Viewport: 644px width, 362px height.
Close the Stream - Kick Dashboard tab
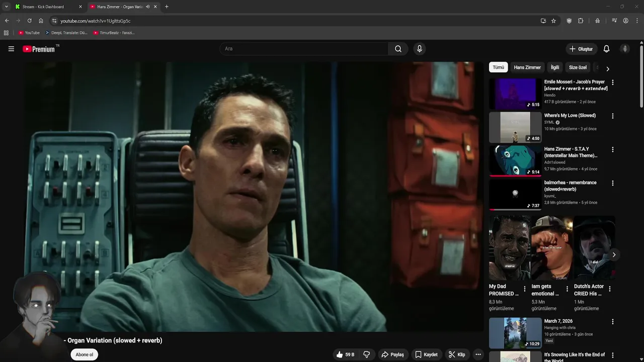point(80,7)
